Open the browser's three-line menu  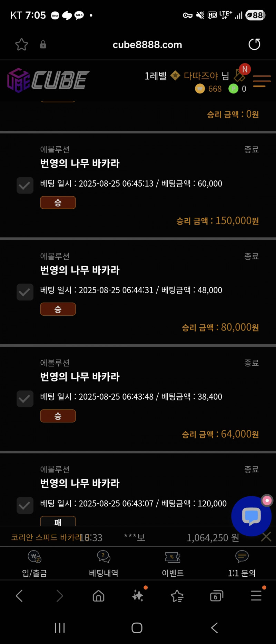[256, 596]
